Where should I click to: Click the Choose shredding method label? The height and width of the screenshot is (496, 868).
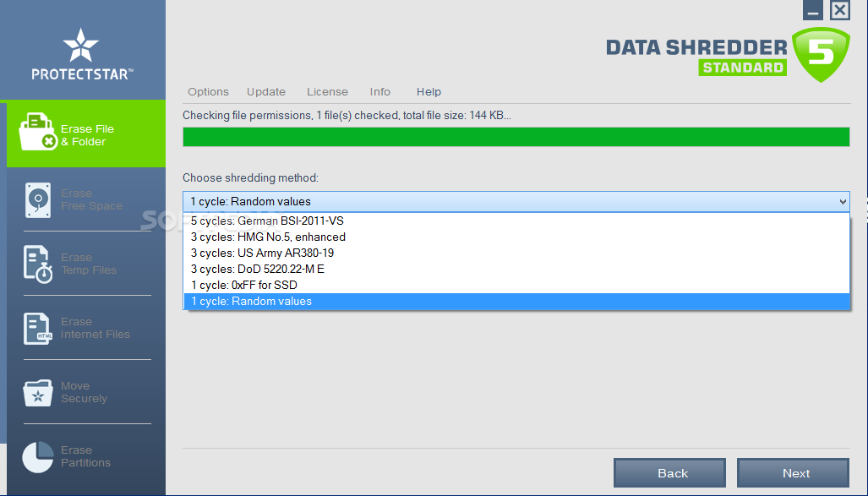pos(251,177)
